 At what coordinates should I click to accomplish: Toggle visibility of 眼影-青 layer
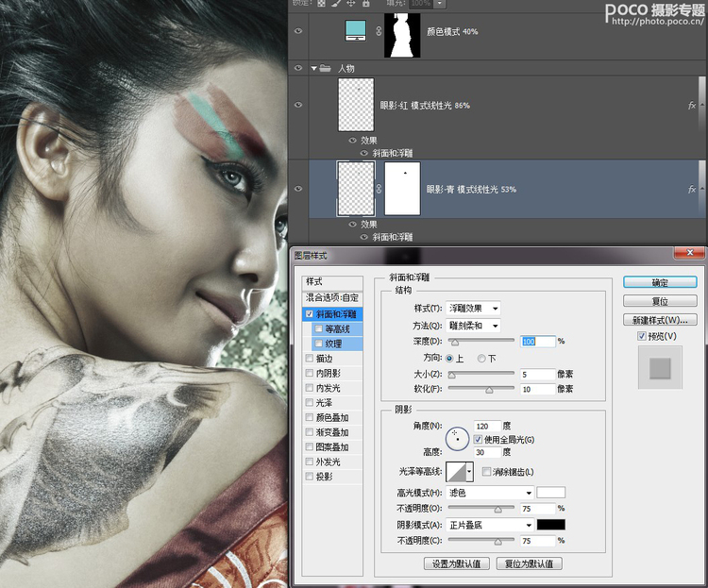pyautogui.click(x=298, y=189)
